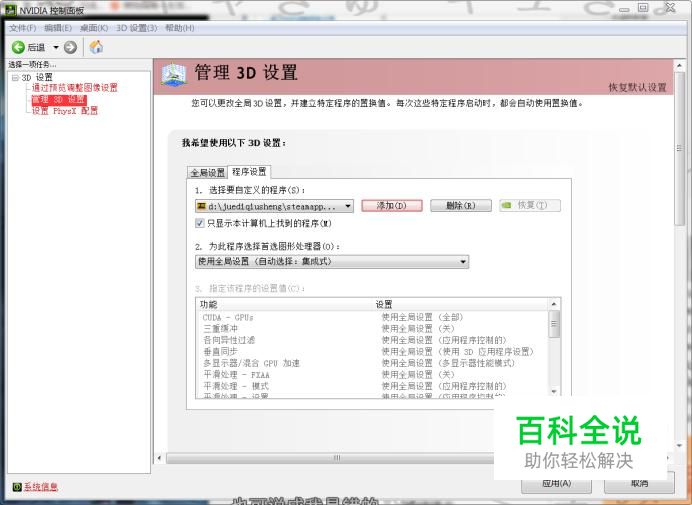Screen dimensions: 692x505
Task: Click the 恢复(T) button
Action: coord(530,205)
